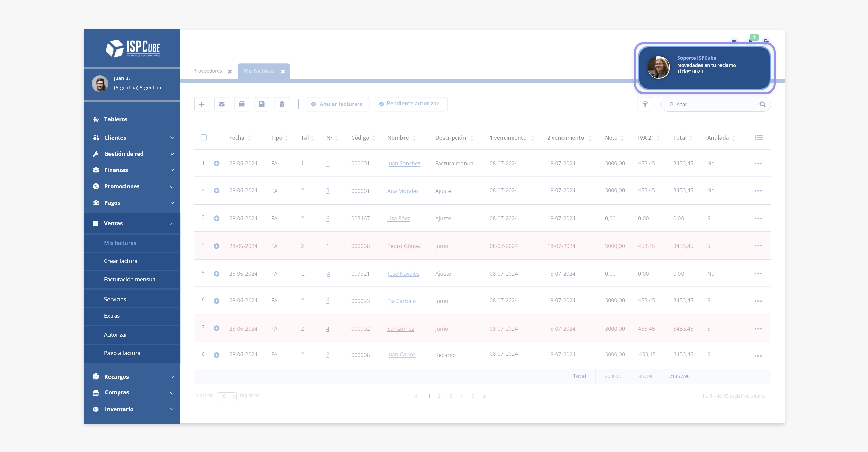Click the logout icon in top right
The width and height of the screenshot is (868, 452).
click(x=766, y=41)
